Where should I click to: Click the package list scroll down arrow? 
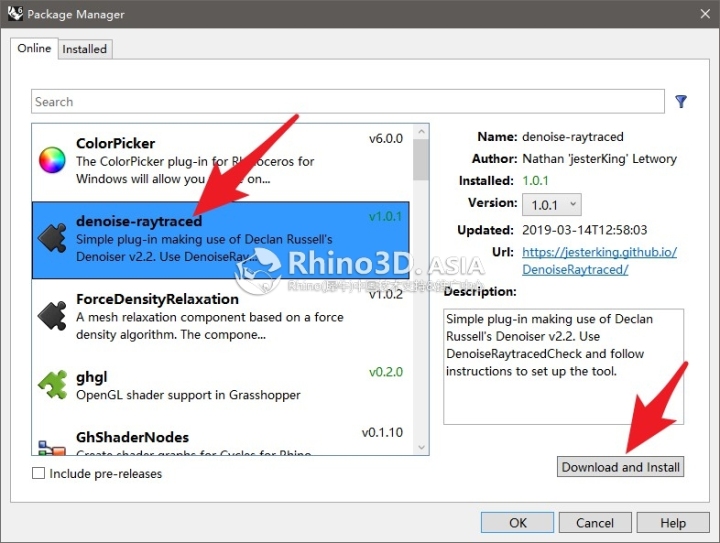(421, 447)
